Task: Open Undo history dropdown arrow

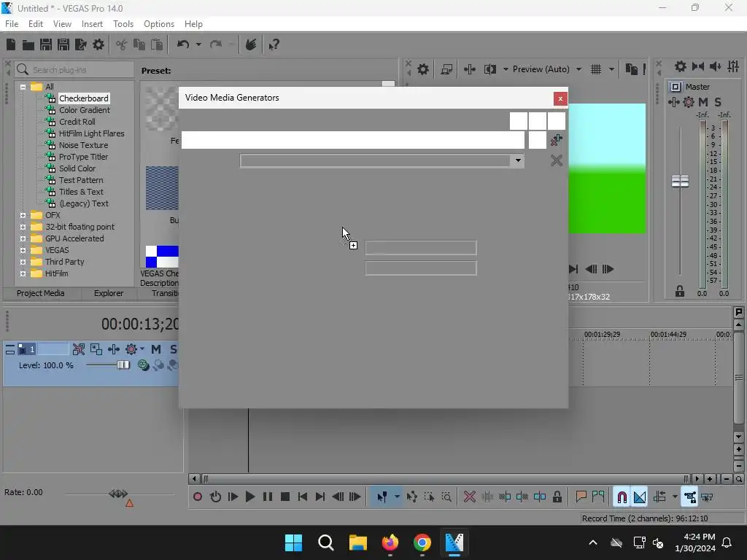Action: (198, 44)
